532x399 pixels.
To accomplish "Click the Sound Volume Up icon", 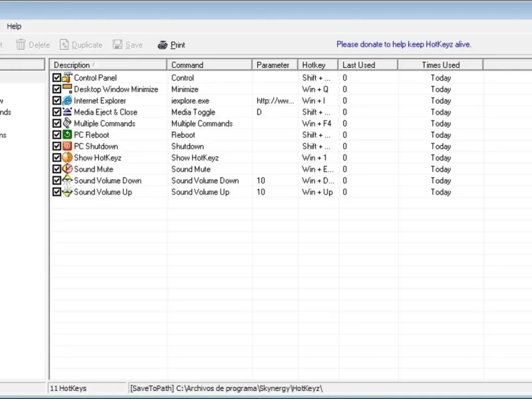I will point(67,192).
